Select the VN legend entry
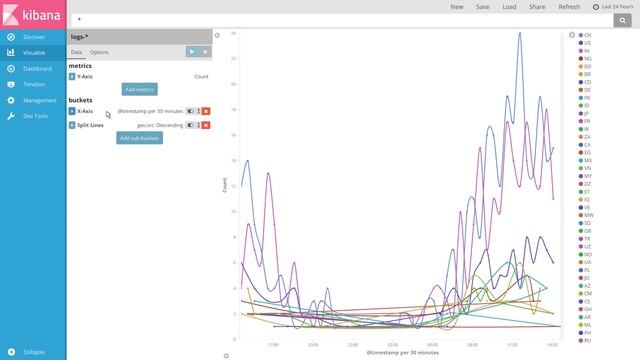Viewport: 640px width, 360px height. 585,168
